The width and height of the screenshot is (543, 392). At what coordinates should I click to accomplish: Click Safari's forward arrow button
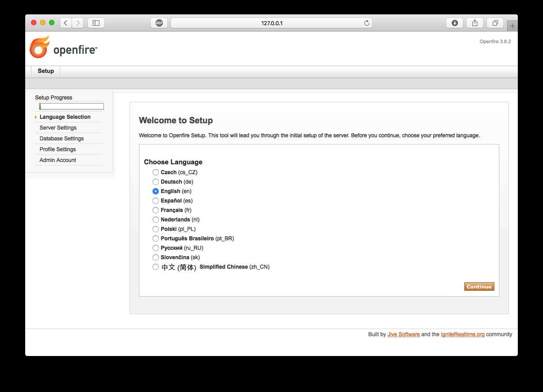77,23
